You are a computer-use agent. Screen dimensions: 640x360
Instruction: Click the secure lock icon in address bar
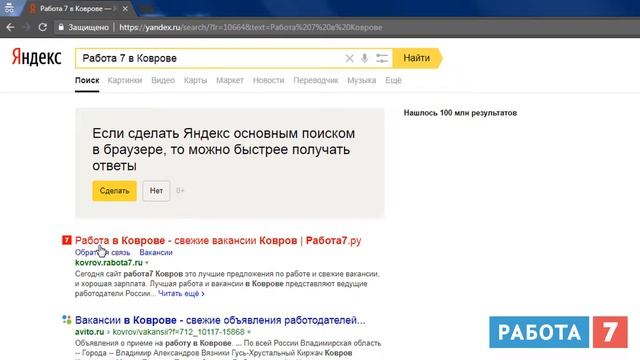pos(61,27)
